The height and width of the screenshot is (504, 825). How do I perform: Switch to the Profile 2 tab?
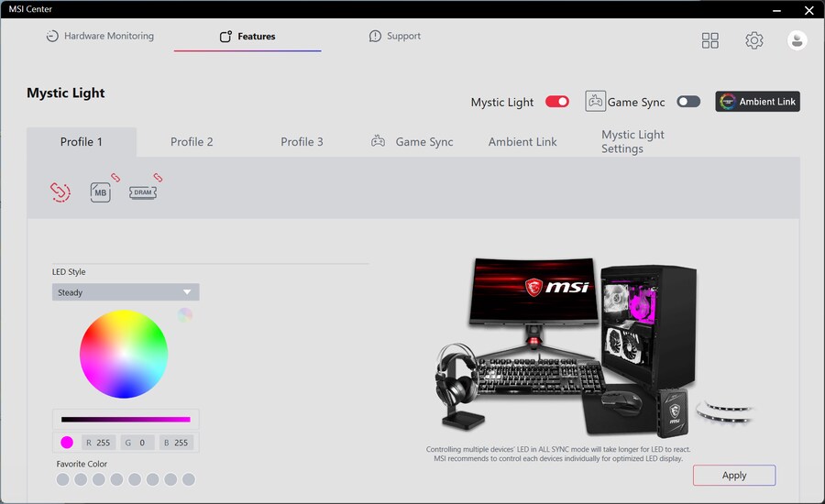192,142
